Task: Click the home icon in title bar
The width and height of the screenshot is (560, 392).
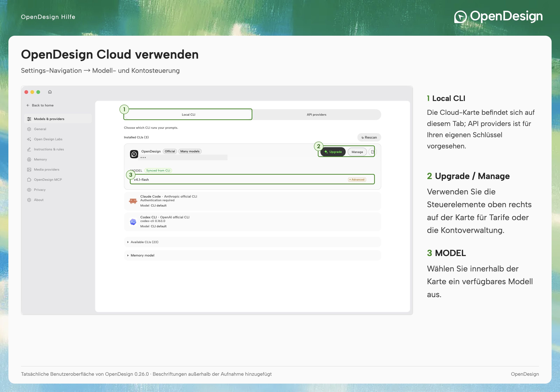Action: 50,92
